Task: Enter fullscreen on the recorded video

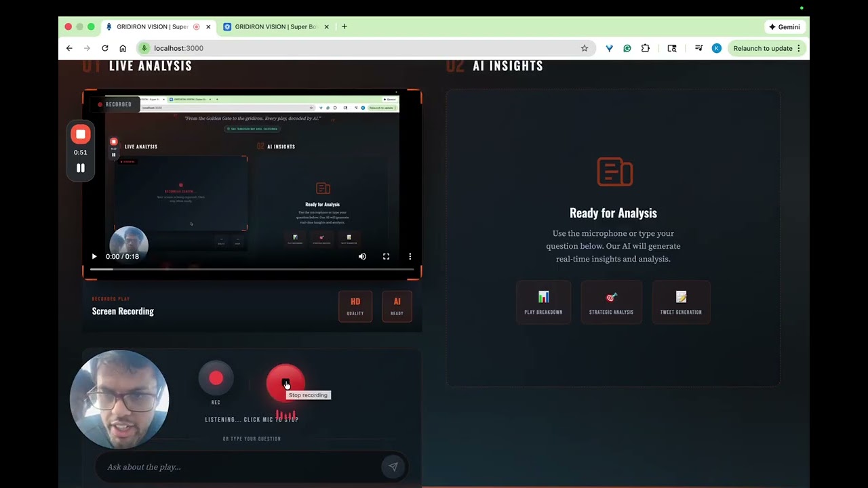Action: click(x=386, y=256)
